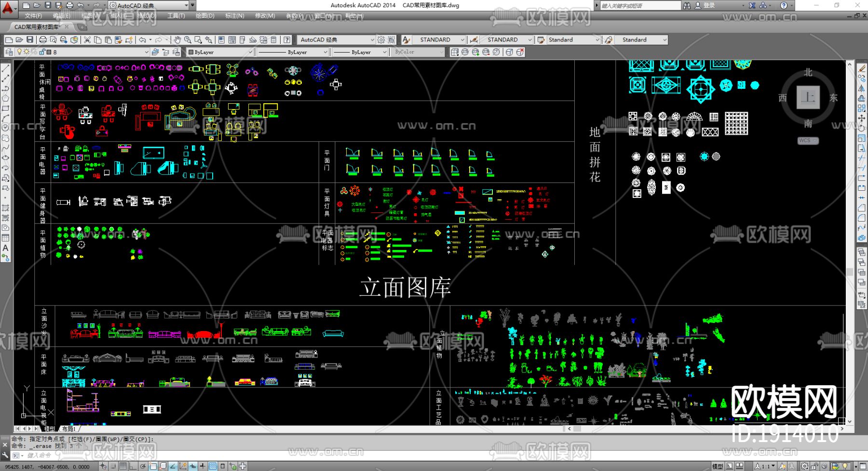Click the Save icon in standard toolbar

coord(30,40)
